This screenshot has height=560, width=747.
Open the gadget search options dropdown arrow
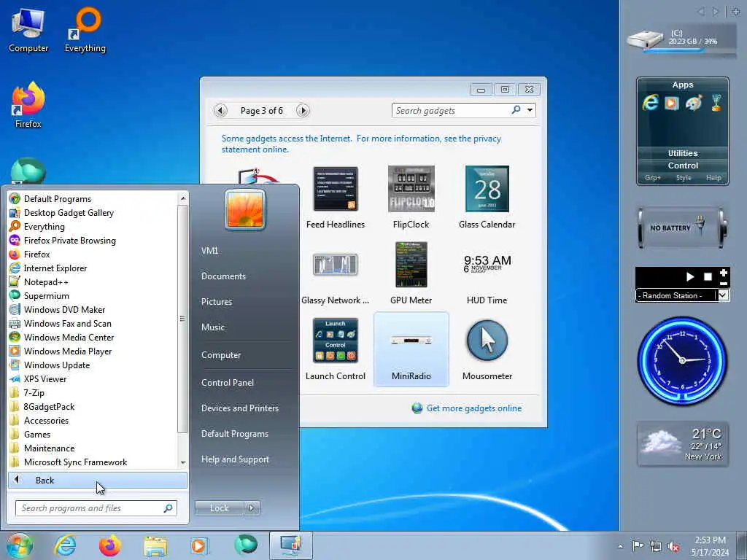(530, 111)
